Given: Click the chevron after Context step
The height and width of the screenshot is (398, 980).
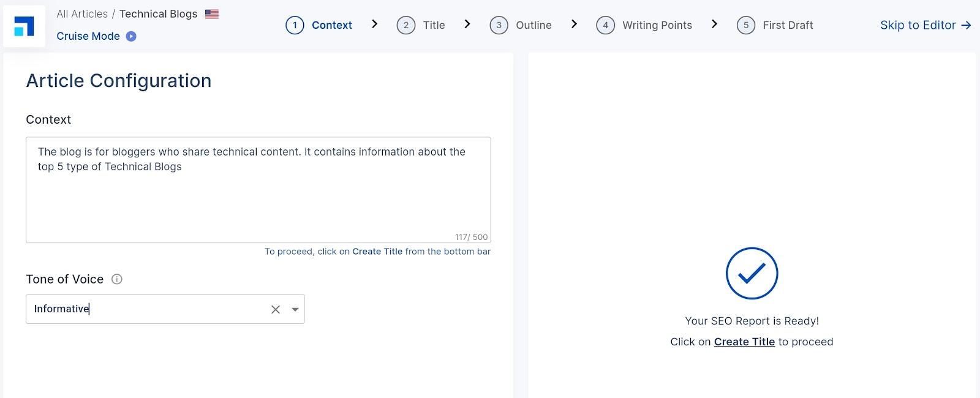Looking at the screenshot, I should 375,24.
